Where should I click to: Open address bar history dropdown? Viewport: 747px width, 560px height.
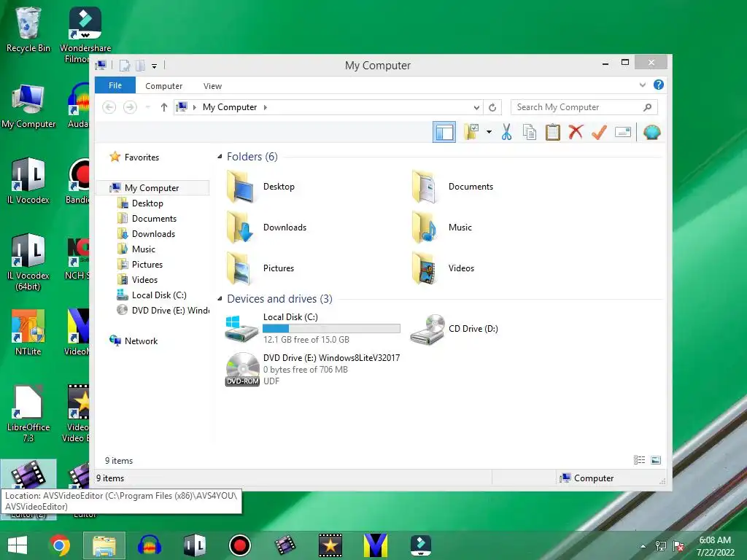[x=476, y=107]
